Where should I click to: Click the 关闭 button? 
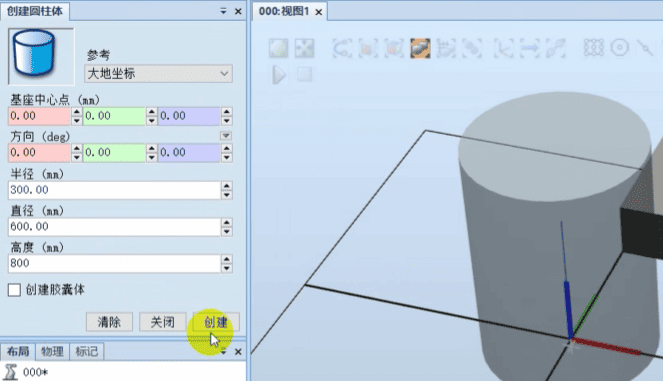[163, 322]
